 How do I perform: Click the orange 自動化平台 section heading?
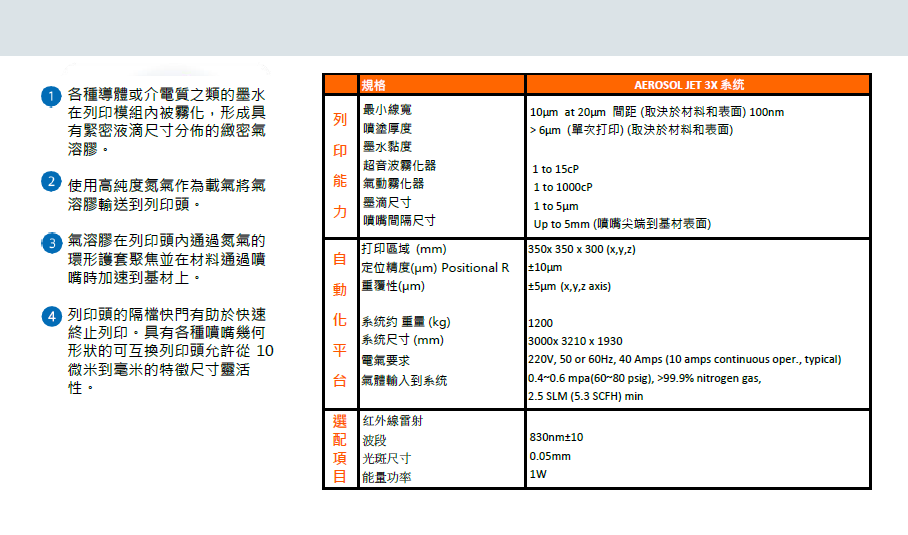coord(340,320)
